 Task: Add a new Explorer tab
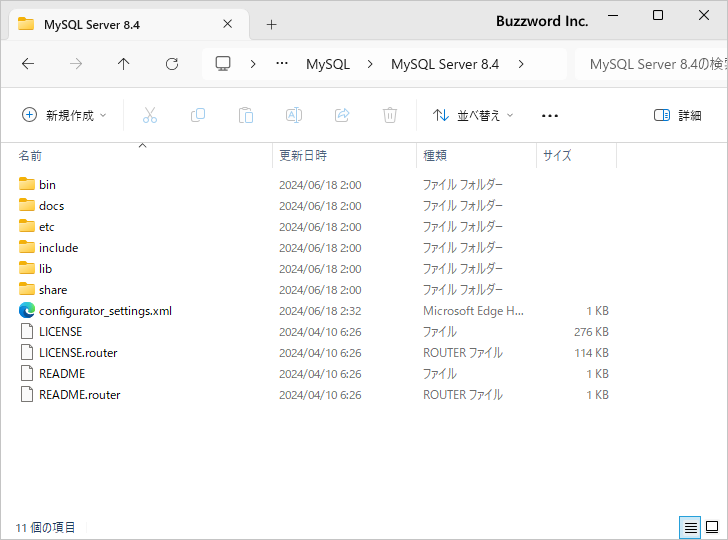tap(272, 25)
